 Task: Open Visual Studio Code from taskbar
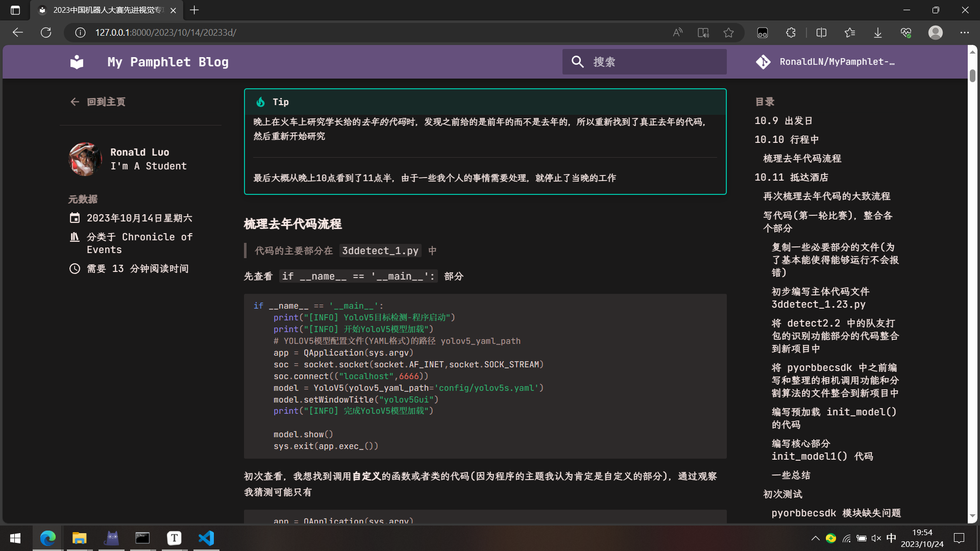(x=206, y=538)
